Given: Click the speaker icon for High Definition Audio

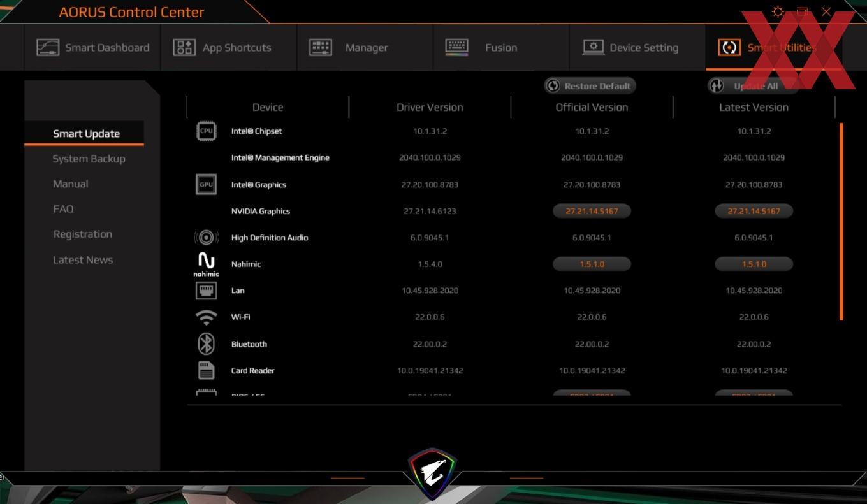Looking at the screenshot, I should click(206, 238).
